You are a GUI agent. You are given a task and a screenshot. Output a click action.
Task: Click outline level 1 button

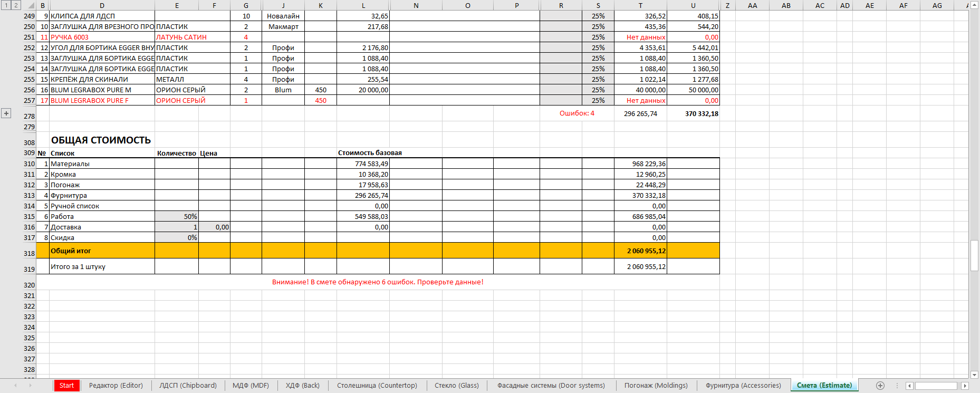point(6,5)
